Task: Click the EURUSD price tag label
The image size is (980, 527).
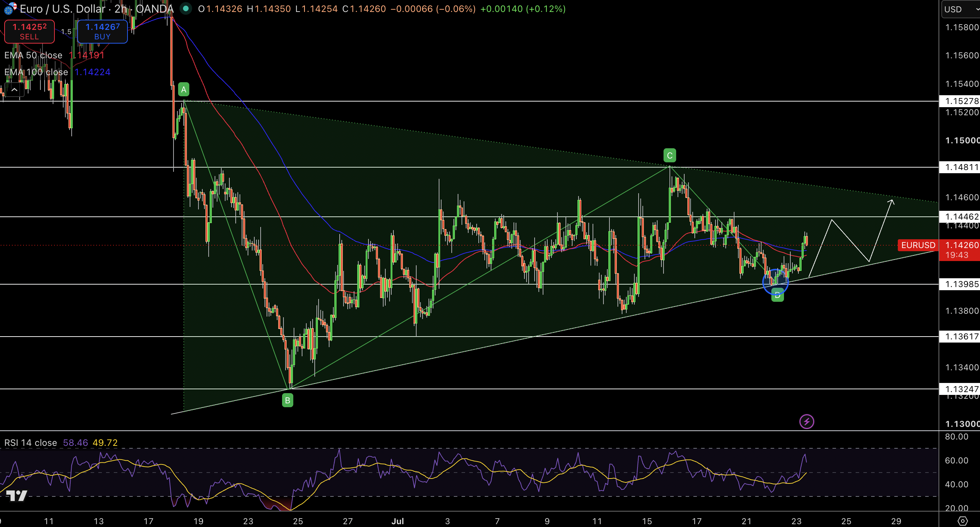Action: [918, 245]
